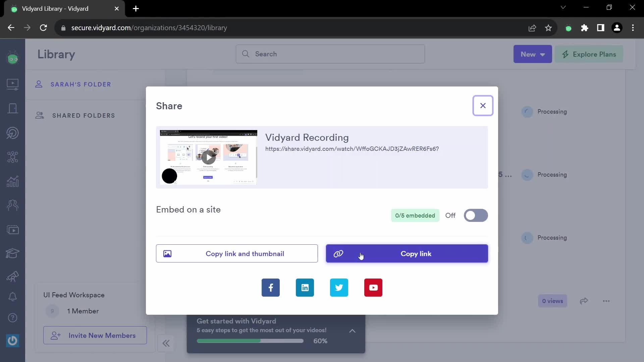The height and width of the screenshot is (362, 644).
Task: Click Copy link and thumbnail button
Action: (x=237, y=254)
